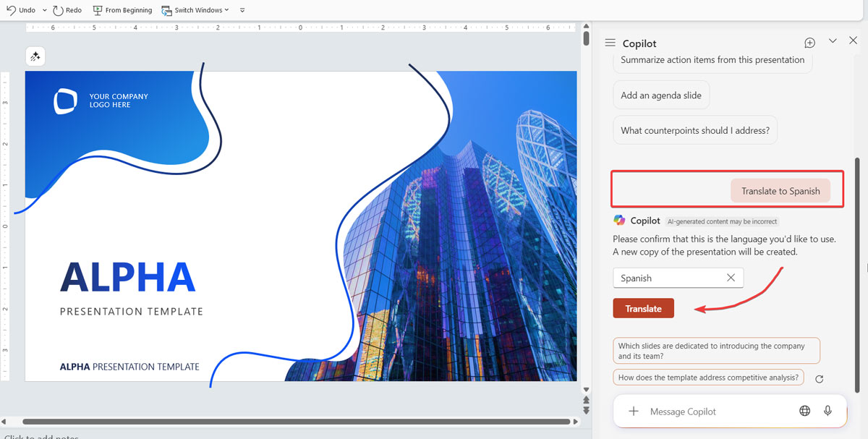
Task: Go to the next slide with double-down arrow
Action: [x=586, y=409]
